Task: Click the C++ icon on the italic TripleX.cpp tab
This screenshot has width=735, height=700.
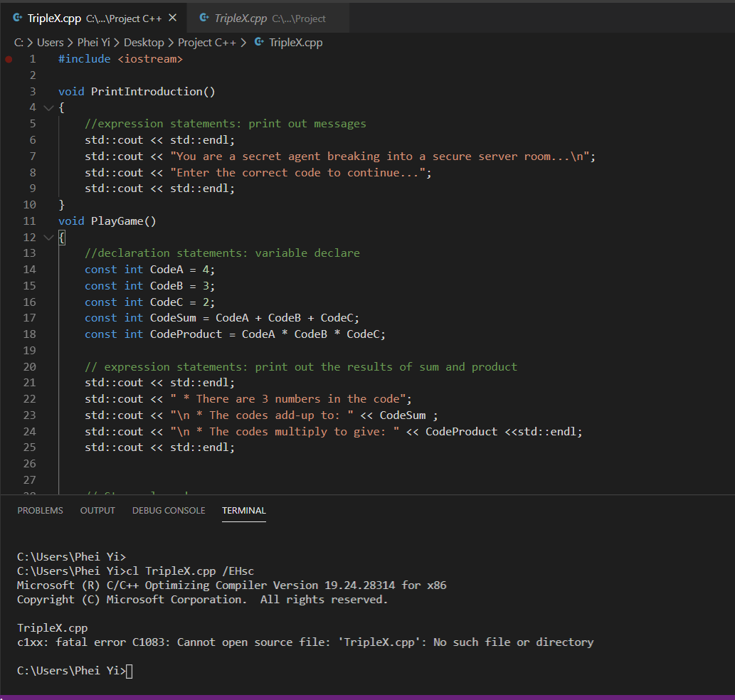Action: pyautogui.click(x=204, y=18)
